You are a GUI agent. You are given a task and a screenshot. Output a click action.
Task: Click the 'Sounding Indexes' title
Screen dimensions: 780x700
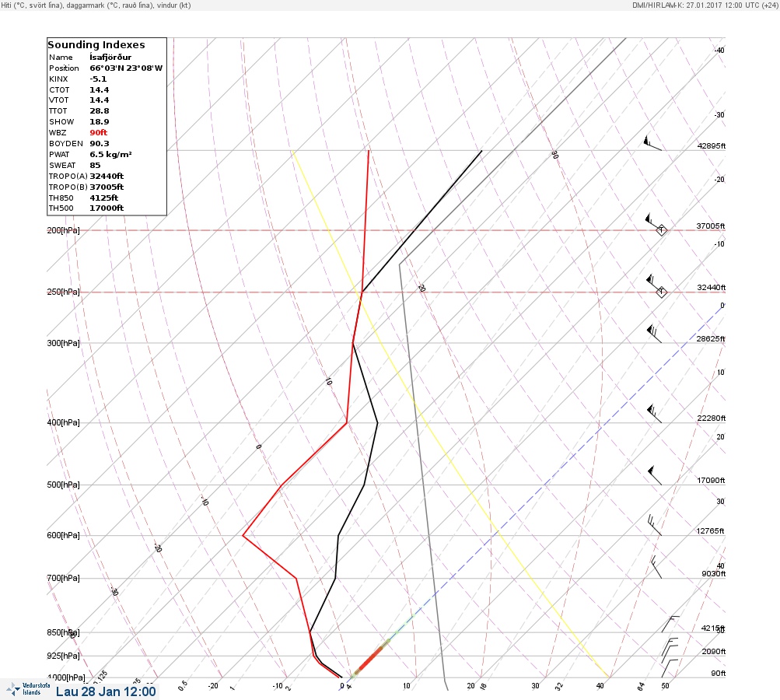pyautogui.click(x=96, y=45)
